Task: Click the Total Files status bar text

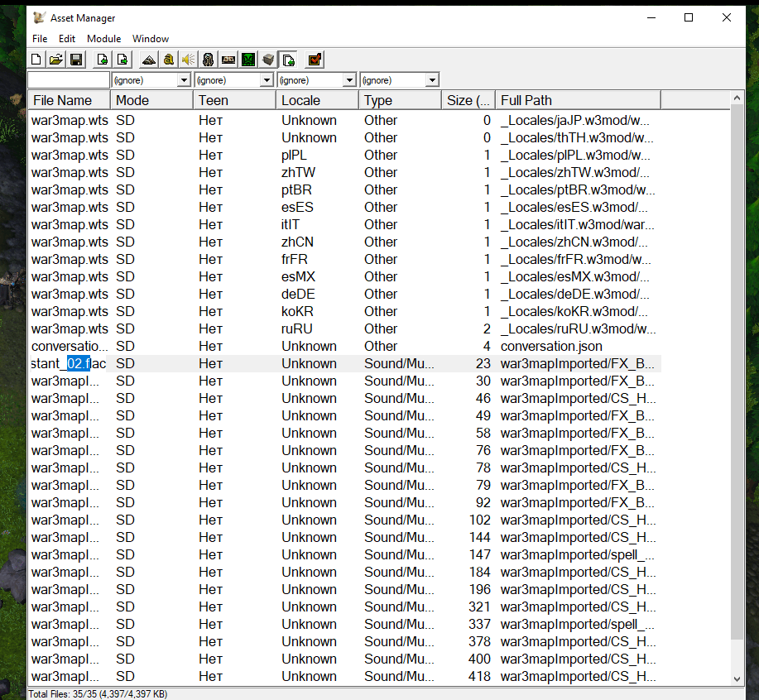Action: click(98, 693)
